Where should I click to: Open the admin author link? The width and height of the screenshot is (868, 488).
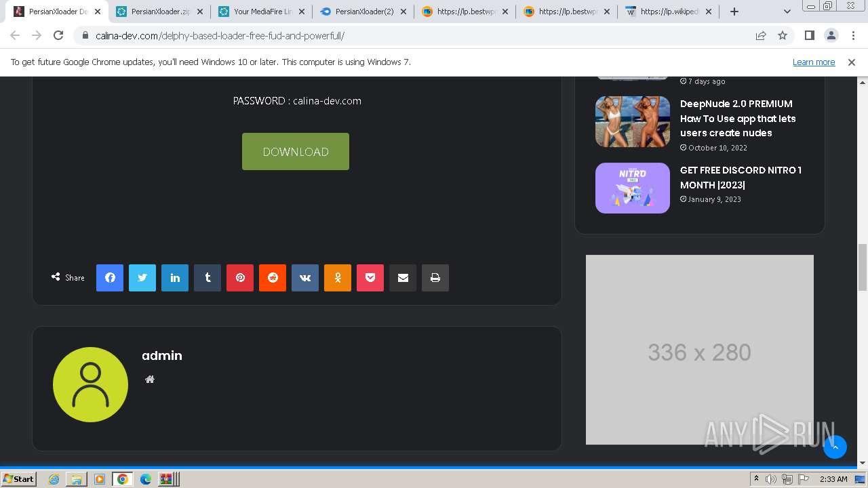(161, 356)
